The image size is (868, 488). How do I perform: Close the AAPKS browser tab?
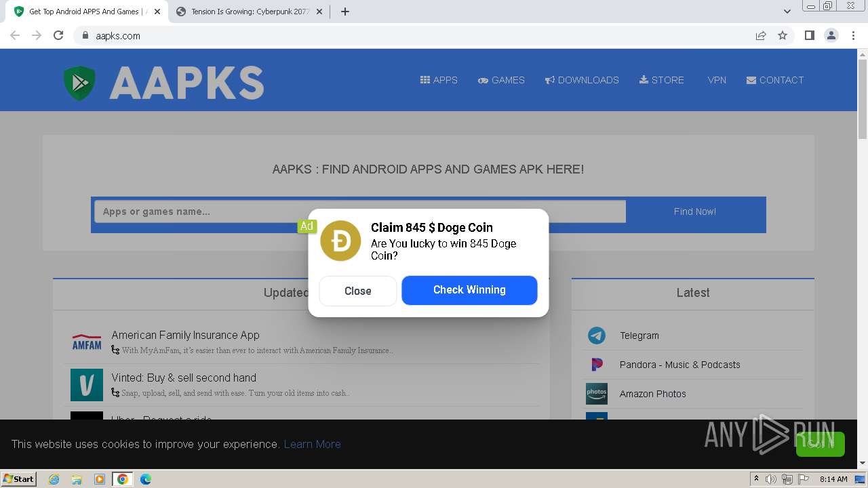click(157, 12)
